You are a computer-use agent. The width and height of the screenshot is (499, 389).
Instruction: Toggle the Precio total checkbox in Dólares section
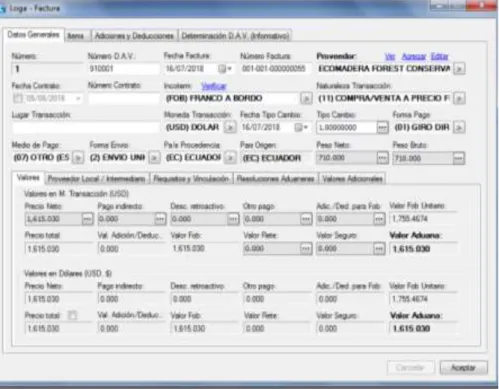[72, 315]
